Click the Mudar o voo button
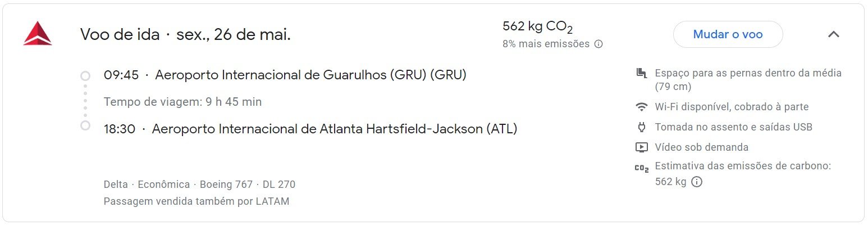The width and height of the screenshot is (868, 225). 728,34
